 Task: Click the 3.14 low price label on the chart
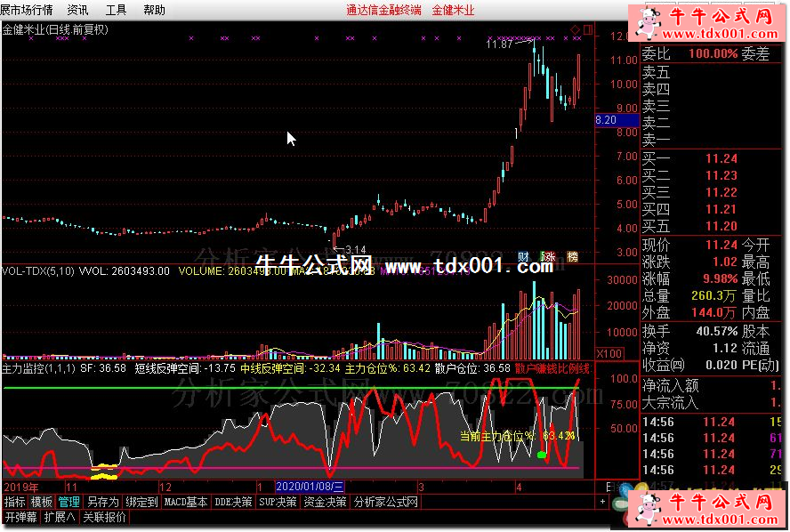[355, 249]
